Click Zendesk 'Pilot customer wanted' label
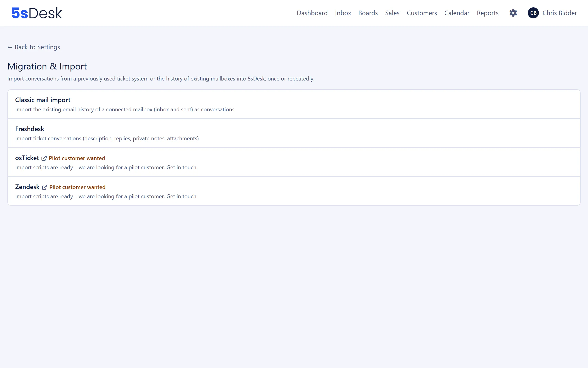Viewport: 588px width, 368px height. click(x=77, y=187)
